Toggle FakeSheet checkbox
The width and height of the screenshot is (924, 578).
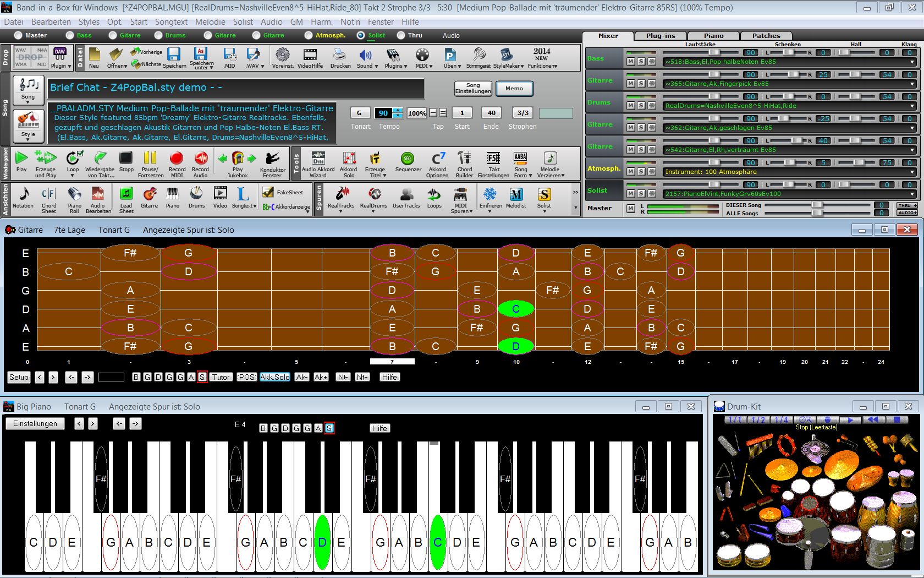pyautogui.click(x=268, y=192)
